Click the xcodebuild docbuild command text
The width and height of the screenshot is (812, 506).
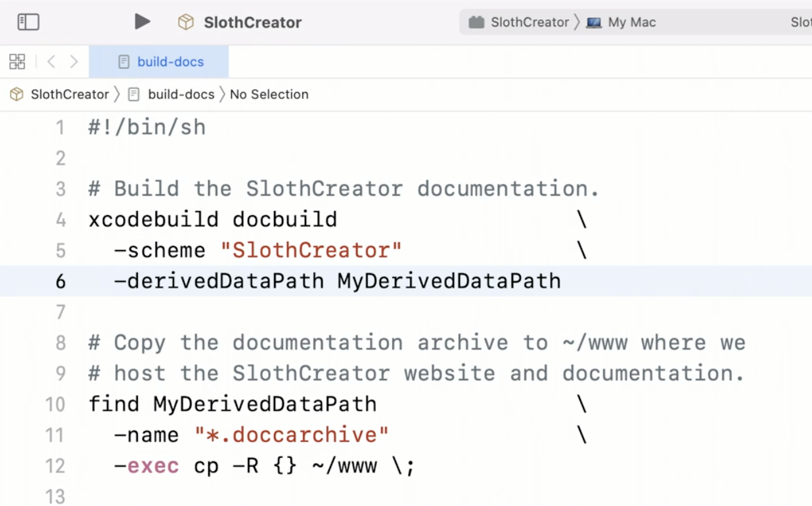[213, 219]
